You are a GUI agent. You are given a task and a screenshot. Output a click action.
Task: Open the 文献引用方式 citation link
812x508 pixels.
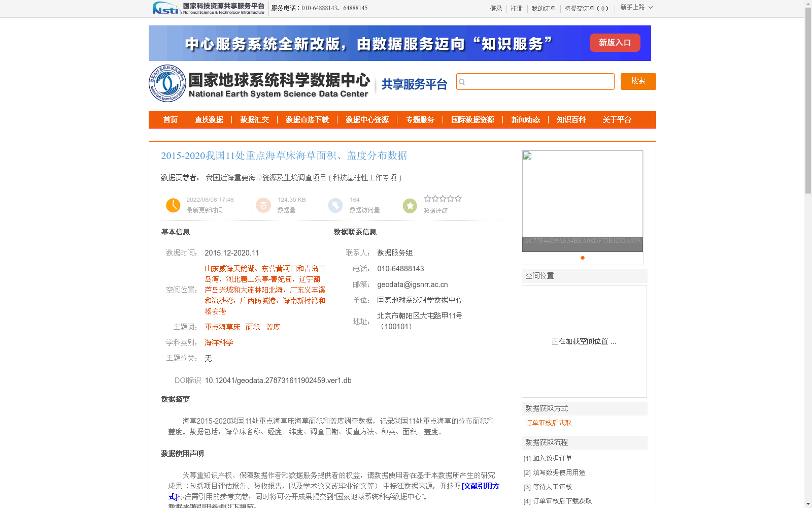pyautogui.click(x=480, y=486)
